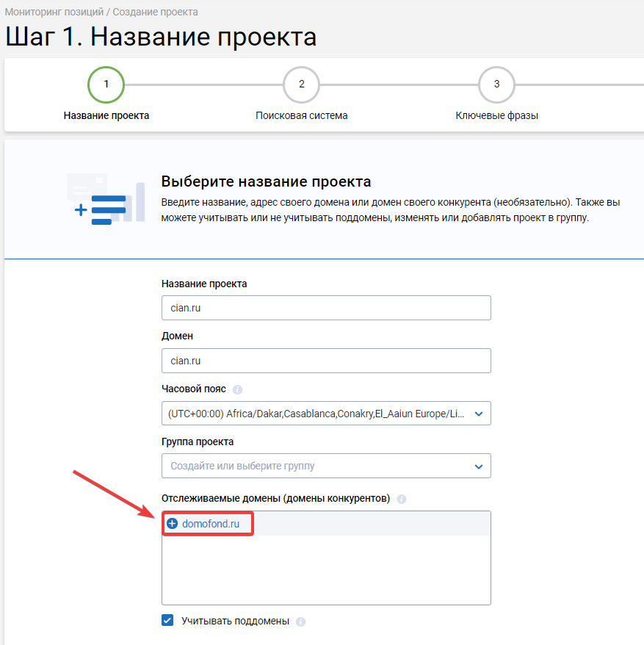Image resolution: width=644 pixels, height=645 pixels.
Task: Open the Часовой пояс timezone dropdown
Action: [x=326, y=414]
